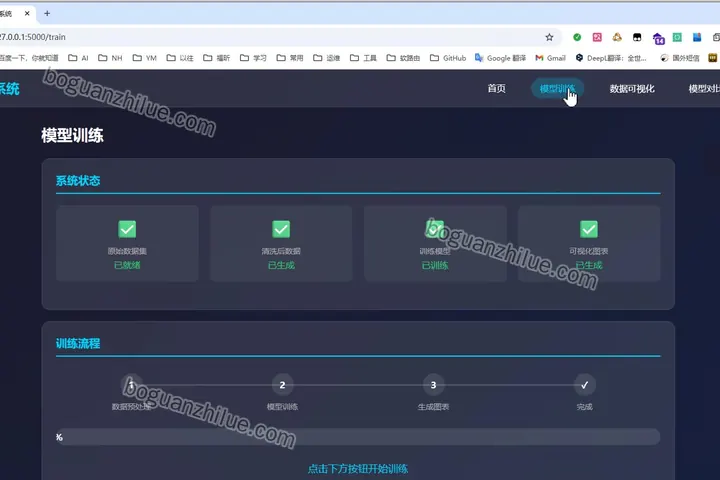Screen dimensions: 720x480
Task: Open the GitHub bookmarks folder
Action: click(x=448, y=58)
